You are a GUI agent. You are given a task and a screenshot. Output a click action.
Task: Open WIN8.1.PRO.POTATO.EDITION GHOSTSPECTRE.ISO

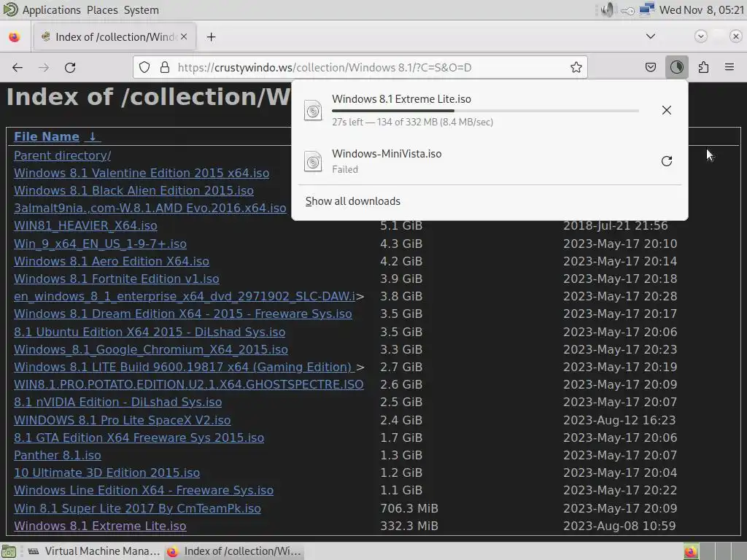pyautogui.click(x=189, y=385)
